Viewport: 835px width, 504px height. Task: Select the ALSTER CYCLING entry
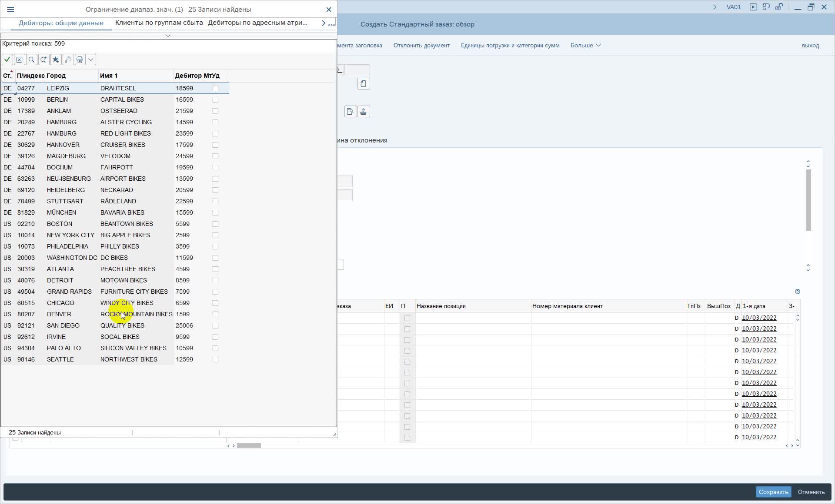(x=126, y=122)
